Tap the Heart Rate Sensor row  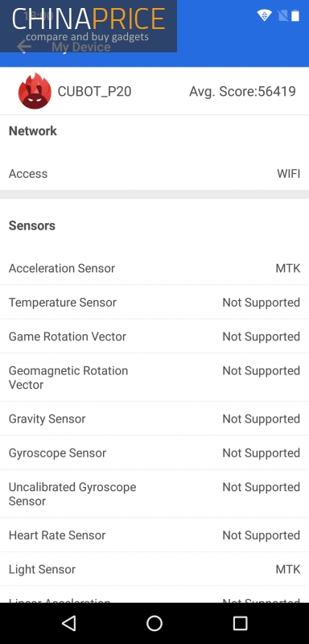[154, 535]
